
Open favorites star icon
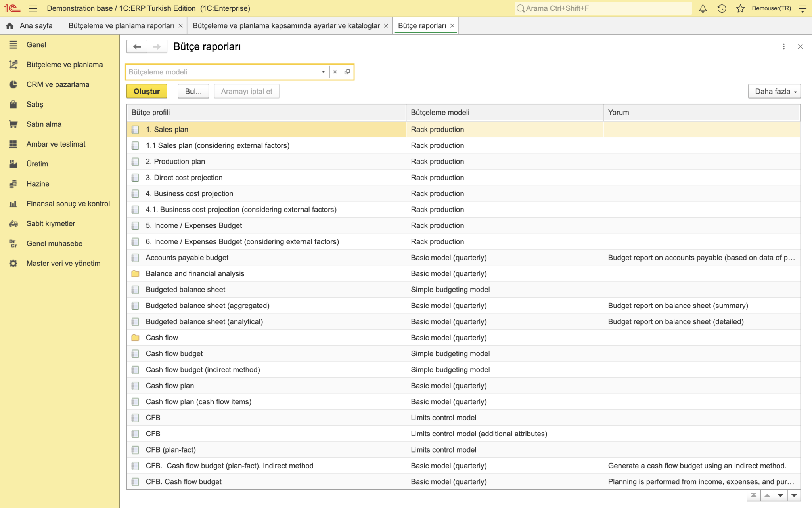click(x=740, y=8)
